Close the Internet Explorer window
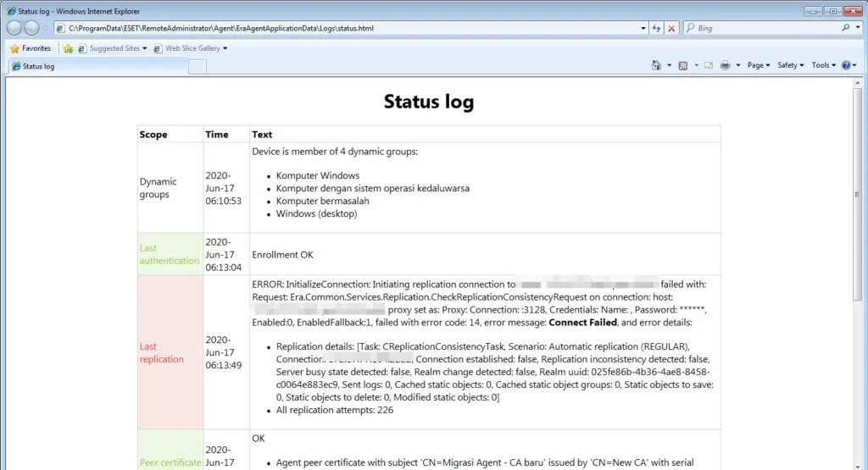Image resolution: width=868 pixels, height=470 pixels. click(853, 11)
